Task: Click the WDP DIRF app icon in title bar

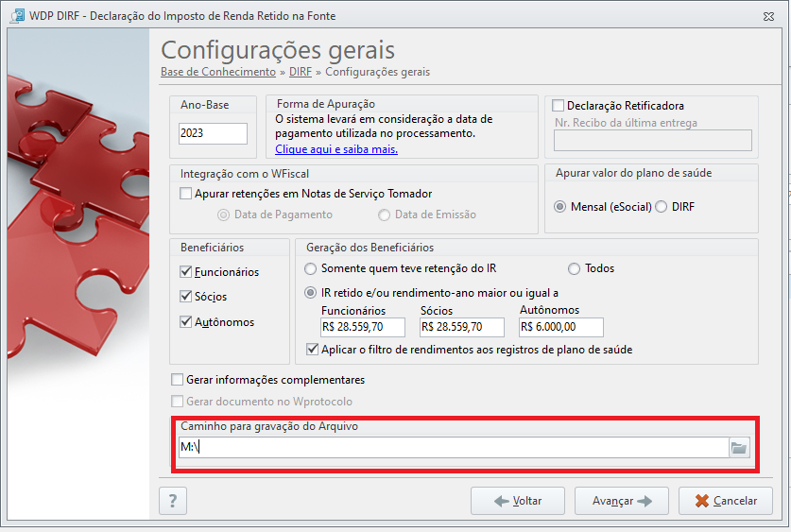Action: click(17, 16)
